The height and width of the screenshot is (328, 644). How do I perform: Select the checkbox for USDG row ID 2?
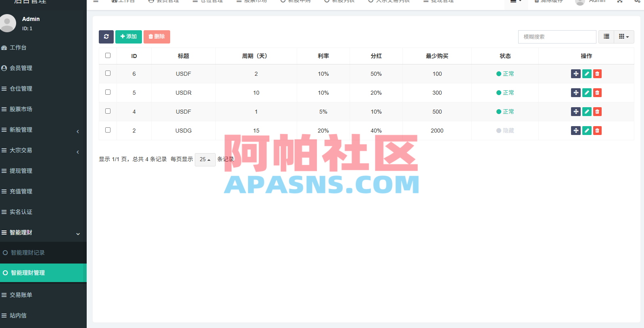click(x=108, y=130)
